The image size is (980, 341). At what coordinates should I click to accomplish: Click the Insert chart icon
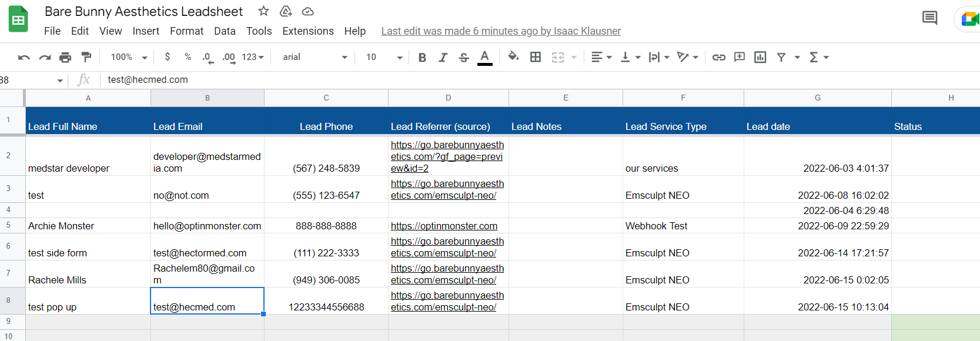(760, 57)
